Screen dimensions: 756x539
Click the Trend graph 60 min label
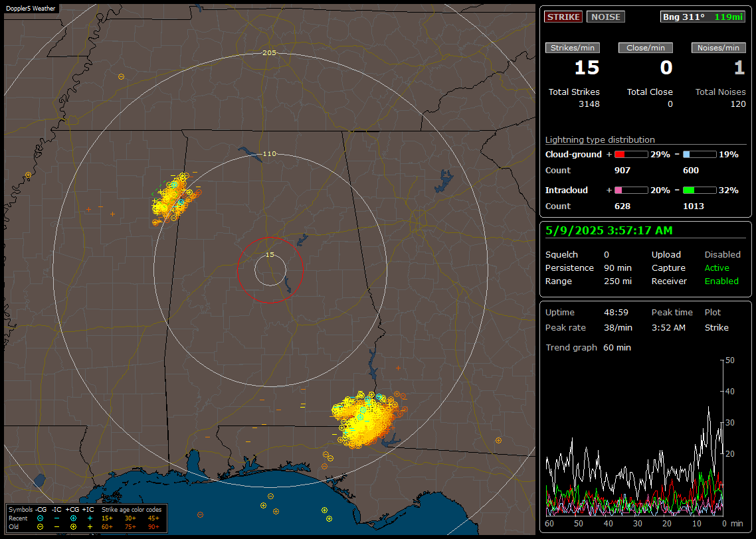(x=588, y=348)
